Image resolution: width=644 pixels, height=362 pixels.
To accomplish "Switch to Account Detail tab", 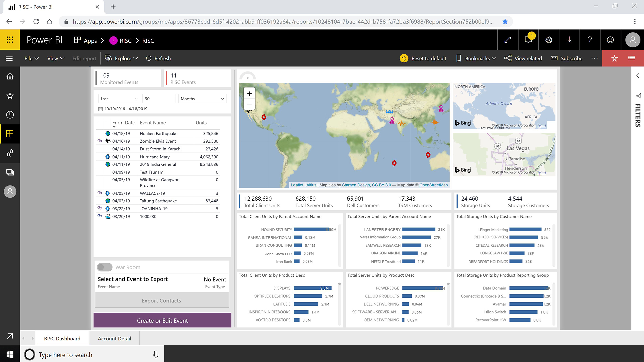I will pyautogui.click(x=114, y=338).
